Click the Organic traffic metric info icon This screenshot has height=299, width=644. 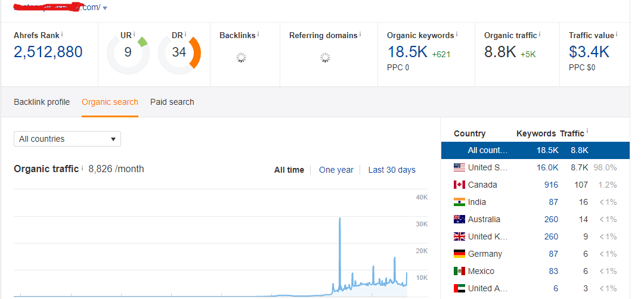coord(540,34)
